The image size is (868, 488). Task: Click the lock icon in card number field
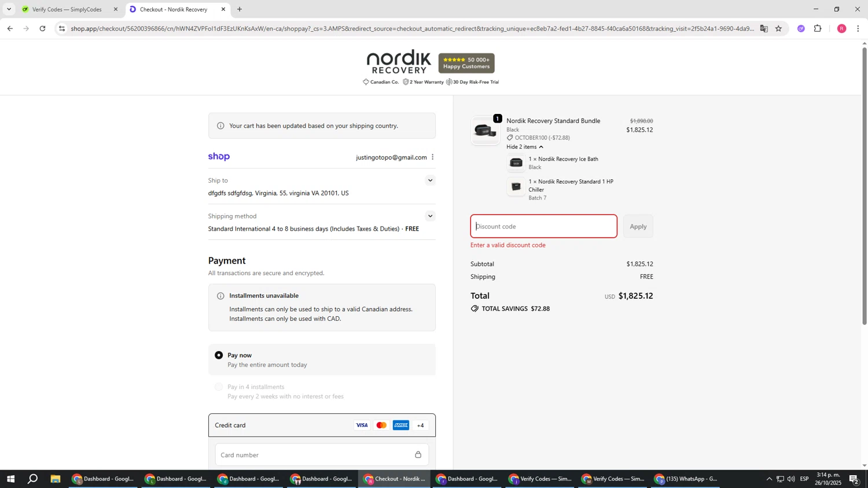418,455
